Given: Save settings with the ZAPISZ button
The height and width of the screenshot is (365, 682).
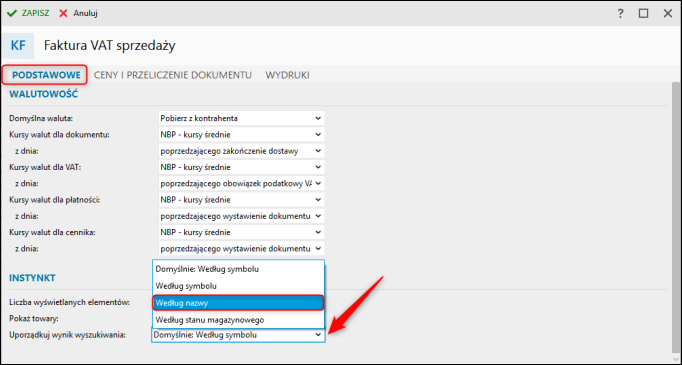Looking at the screenshot, I should tap(28, 13).
